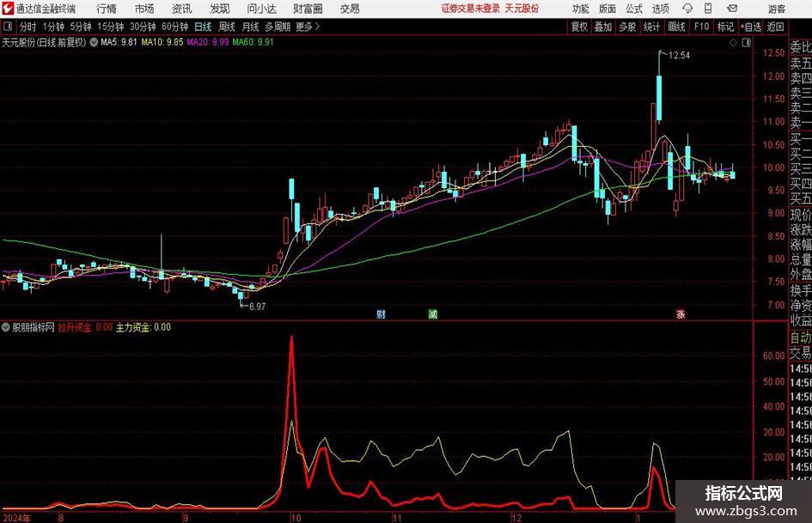
Task: Click the 通达信 red logo icon
Action: click(x=8, y=9)
